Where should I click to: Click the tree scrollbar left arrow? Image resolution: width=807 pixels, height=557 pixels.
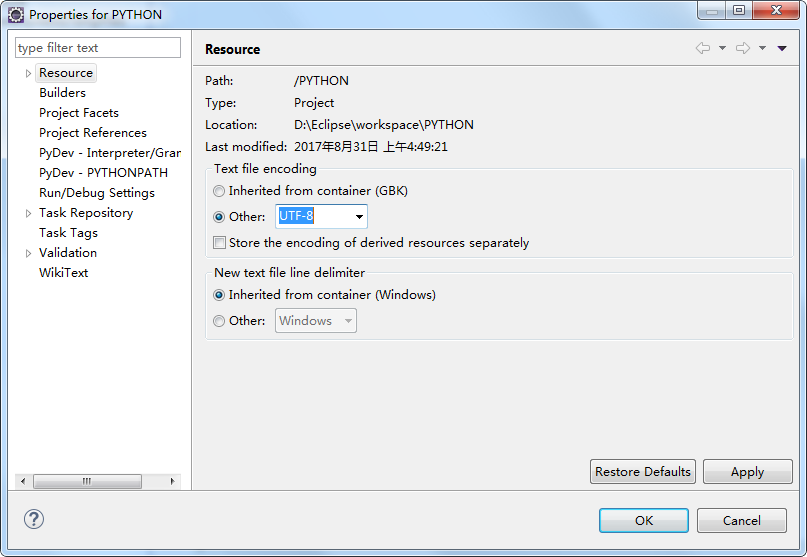pos(23,481)
